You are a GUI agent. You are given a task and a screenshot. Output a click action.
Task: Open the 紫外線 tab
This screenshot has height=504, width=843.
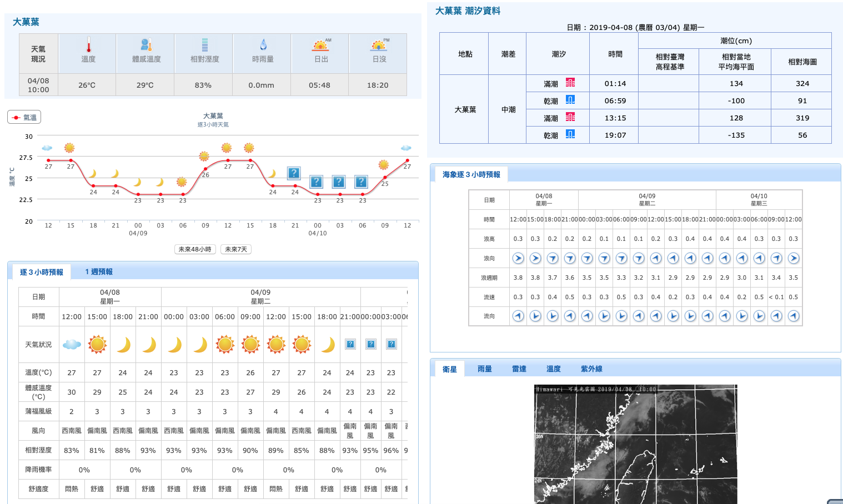(591, 369)
